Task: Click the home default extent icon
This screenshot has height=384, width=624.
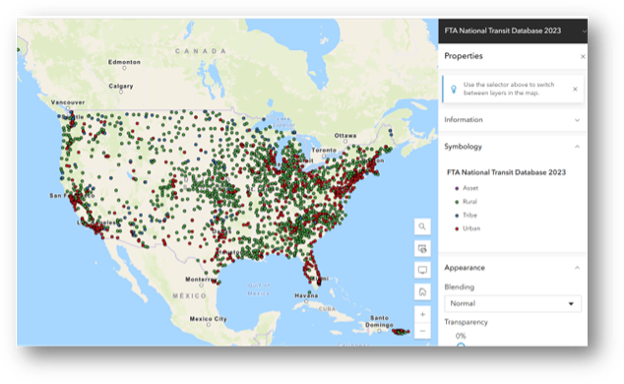Action: 422,292
